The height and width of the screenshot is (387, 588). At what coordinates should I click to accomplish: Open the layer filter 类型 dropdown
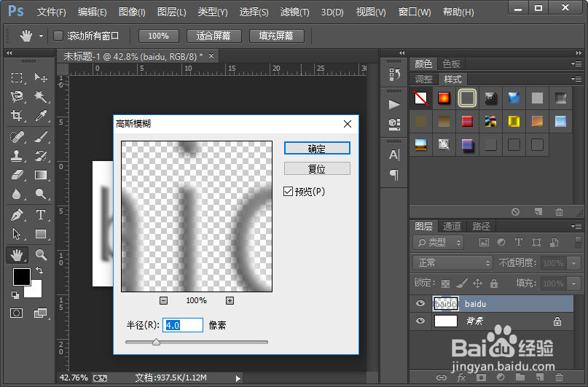pos(438,243)
